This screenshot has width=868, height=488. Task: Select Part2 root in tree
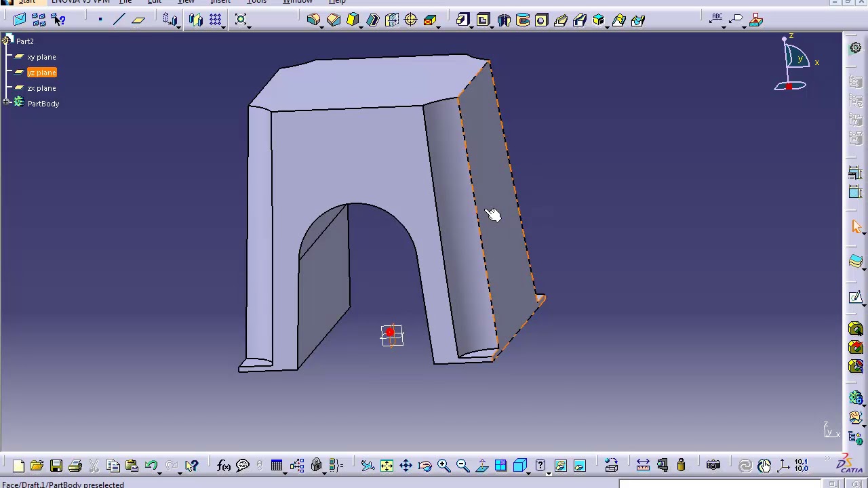click(x=25, y=41)
